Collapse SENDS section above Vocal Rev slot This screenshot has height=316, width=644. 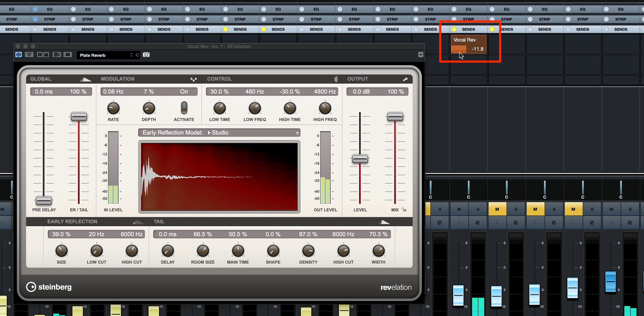point(468,29)
